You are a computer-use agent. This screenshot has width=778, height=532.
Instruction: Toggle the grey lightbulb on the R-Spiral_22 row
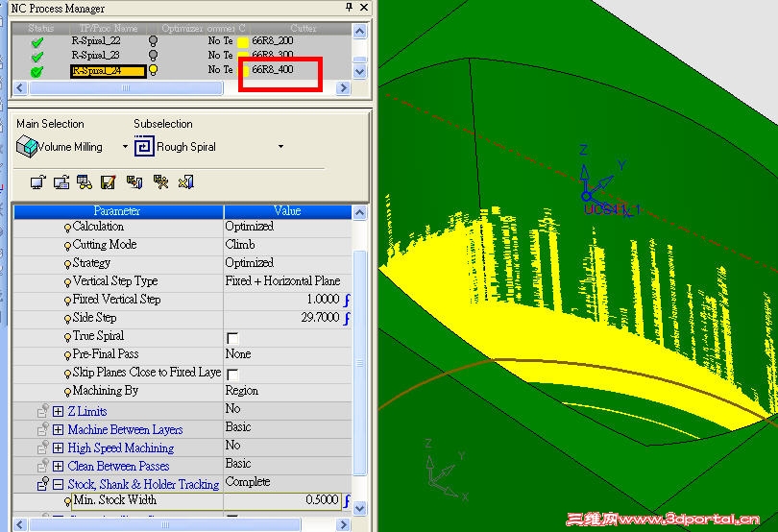(x=154, y=41)
